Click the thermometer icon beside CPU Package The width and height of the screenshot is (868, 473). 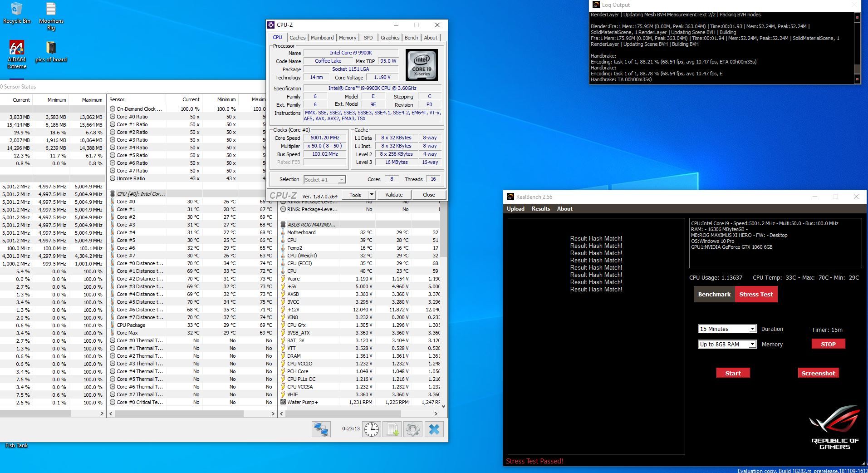tap(113, 325)
